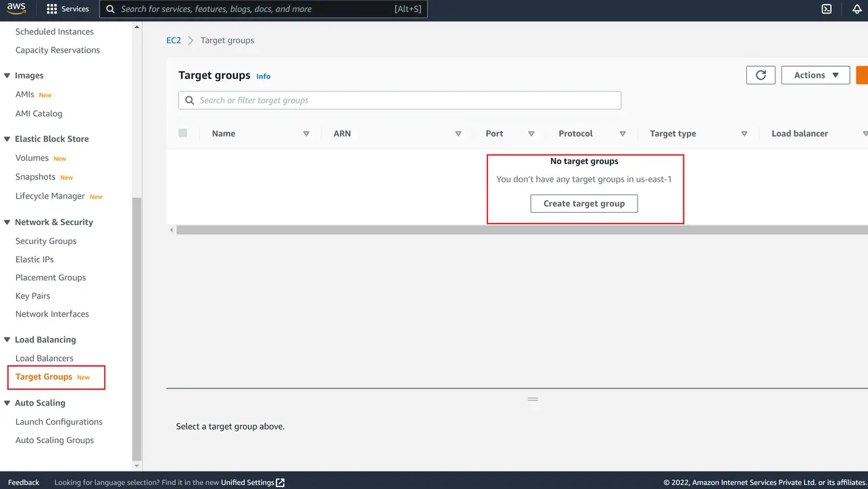Click the horizontal scrollbar left arrow
This screenshot has width=868, height=489.
tap(171, 230)
